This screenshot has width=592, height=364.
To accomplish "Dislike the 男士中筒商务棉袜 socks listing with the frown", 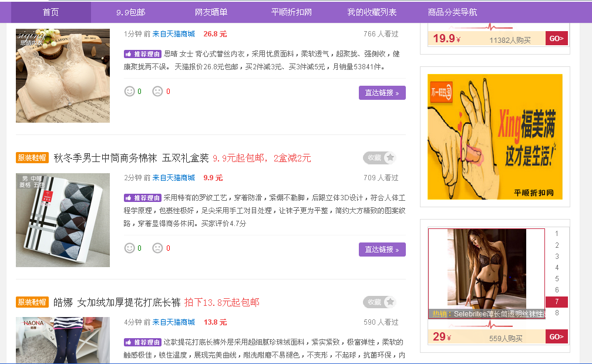I will [x=157, y=248].
